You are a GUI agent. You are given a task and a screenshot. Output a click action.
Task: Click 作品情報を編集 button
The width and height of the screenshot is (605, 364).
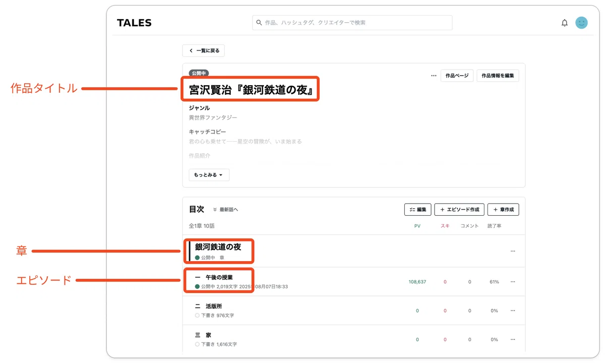coord(498,76)
